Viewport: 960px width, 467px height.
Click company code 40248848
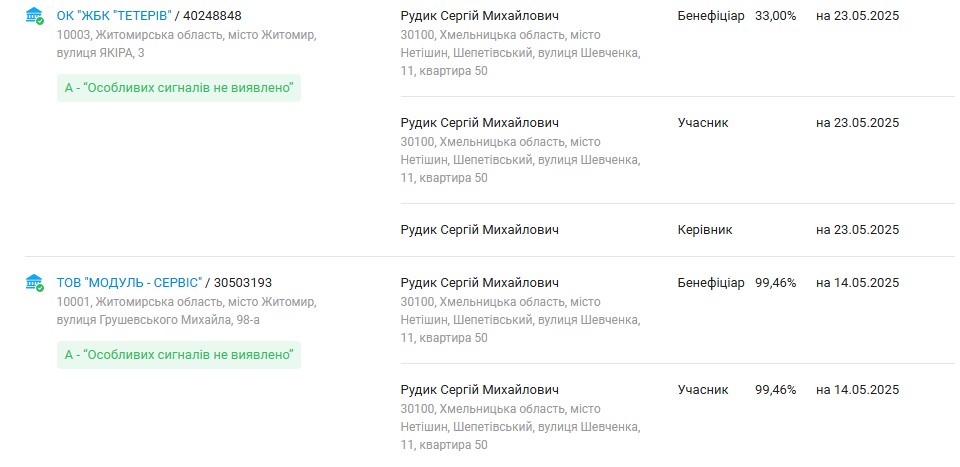[x=212, y=16]
